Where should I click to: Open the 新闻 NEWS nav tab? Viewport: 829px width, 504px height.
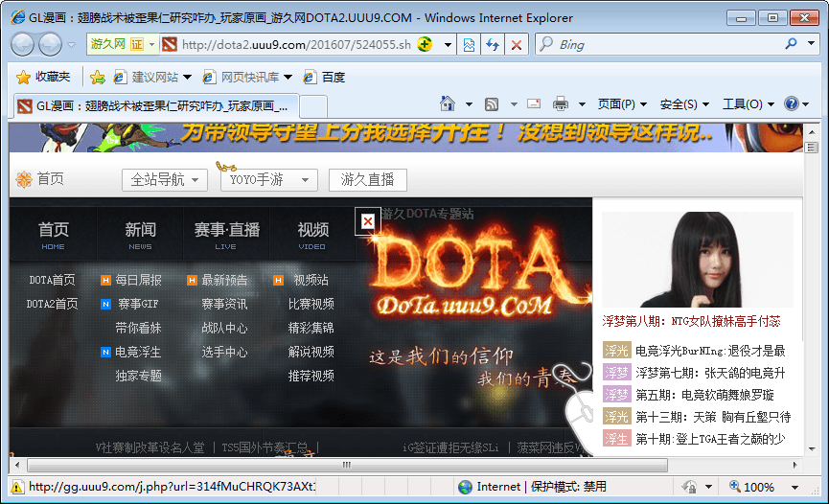pyautogui.click(x=140, y=235)
